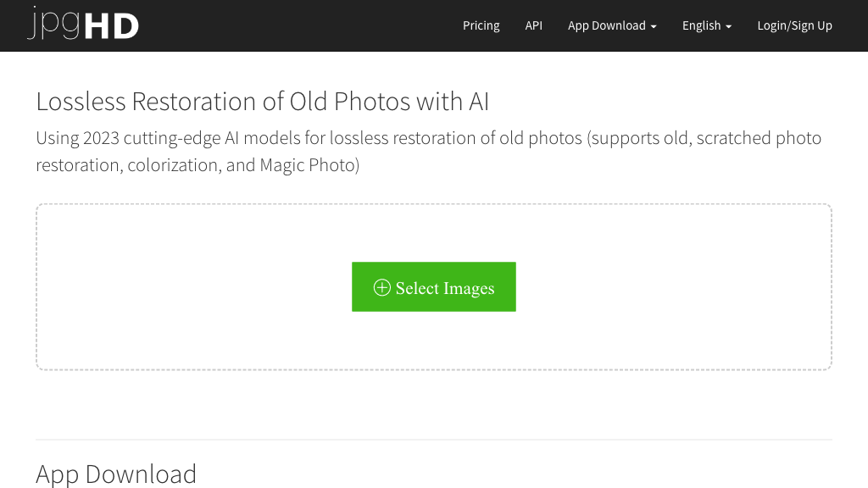Image resolution: width=868 pixels, height=488 pixels.
Task: Click the empty dark area of navigation bar
Action: (297, 25)
